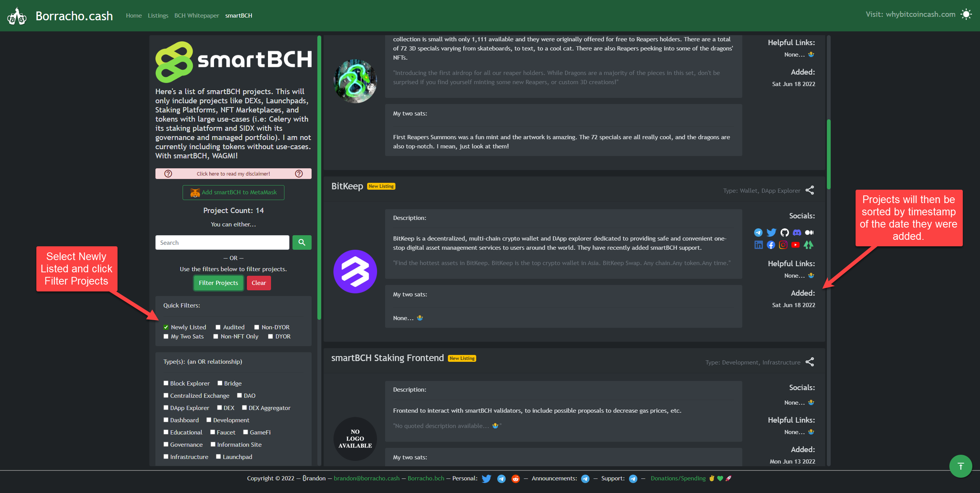Enable the DEX Aggregator type filter
The image size is (980, 493).
(244, 408)
